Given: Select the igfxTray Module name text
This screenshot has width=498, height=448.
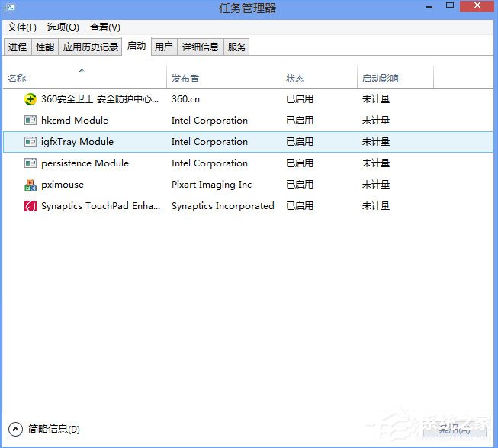Looking at the screenshot, I should 77,142.
